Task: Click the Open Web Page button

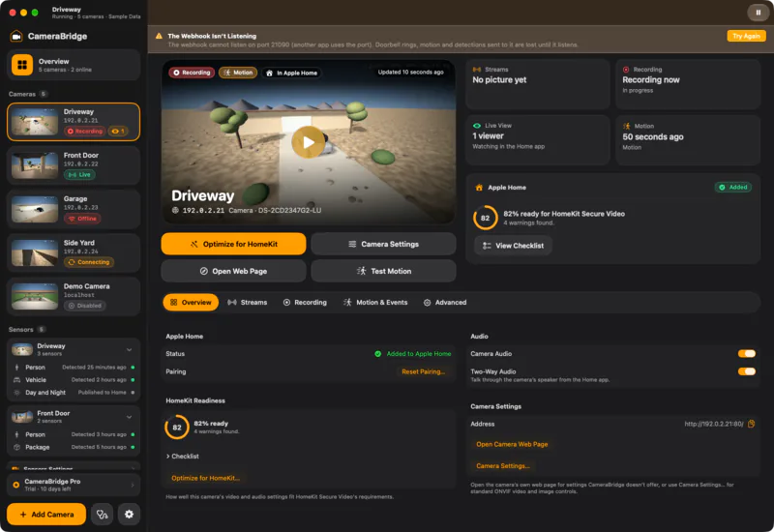Action: [x=233, y=271]
